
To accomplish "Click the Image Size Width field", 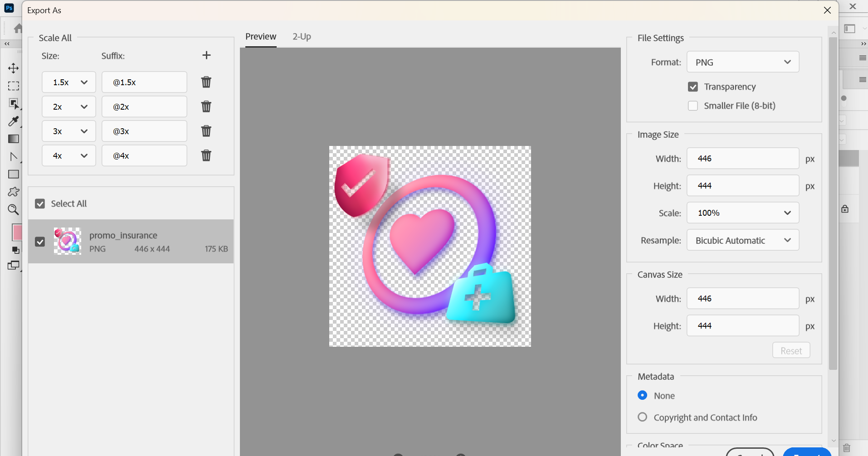I will pos(742,159).
